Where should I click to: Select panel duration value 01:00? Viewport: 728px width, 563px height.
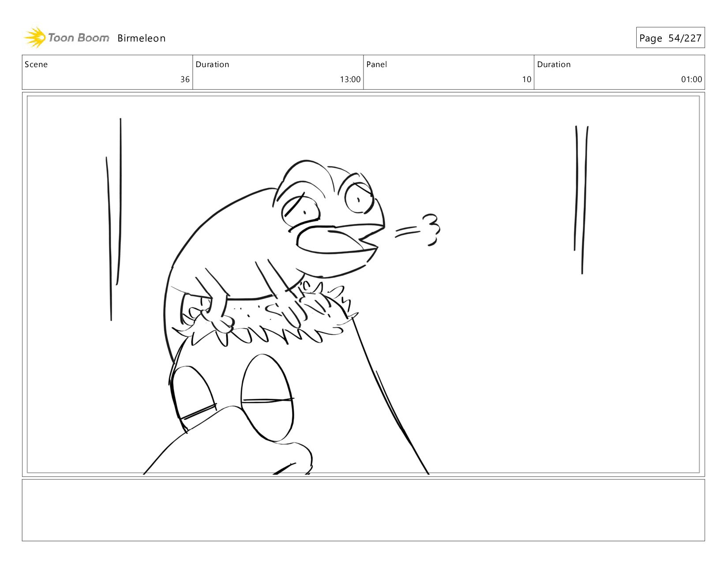click(x=691, y=79)
